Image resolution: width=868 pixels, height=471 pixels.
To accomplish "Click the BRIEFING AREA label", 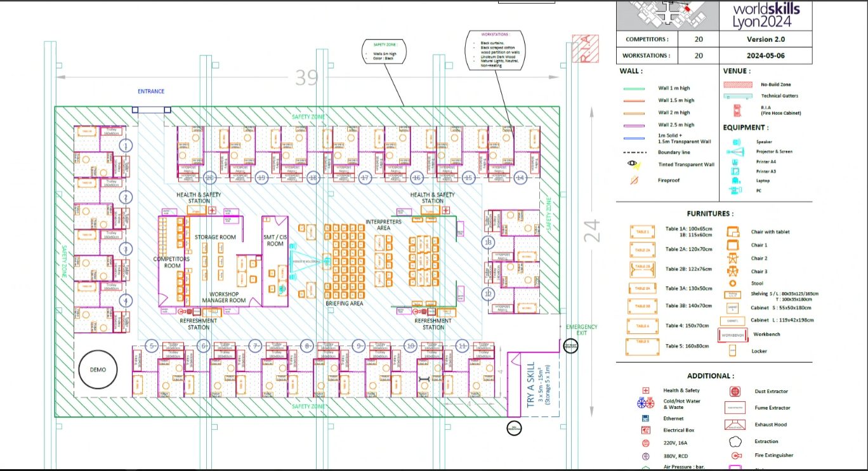I will point(344,304).
